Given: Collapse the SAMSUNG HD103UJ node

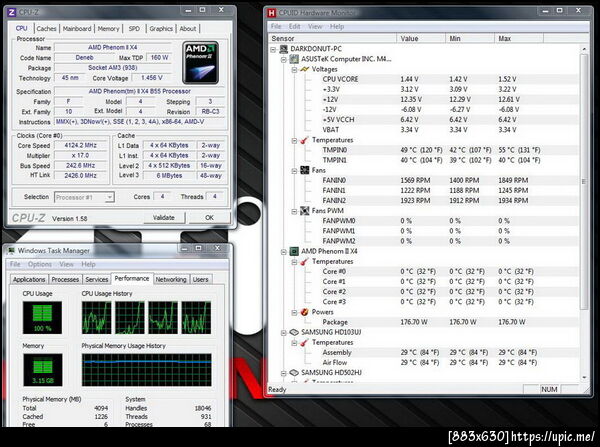Looking at the screenshot, I should (x=284, y=333).
